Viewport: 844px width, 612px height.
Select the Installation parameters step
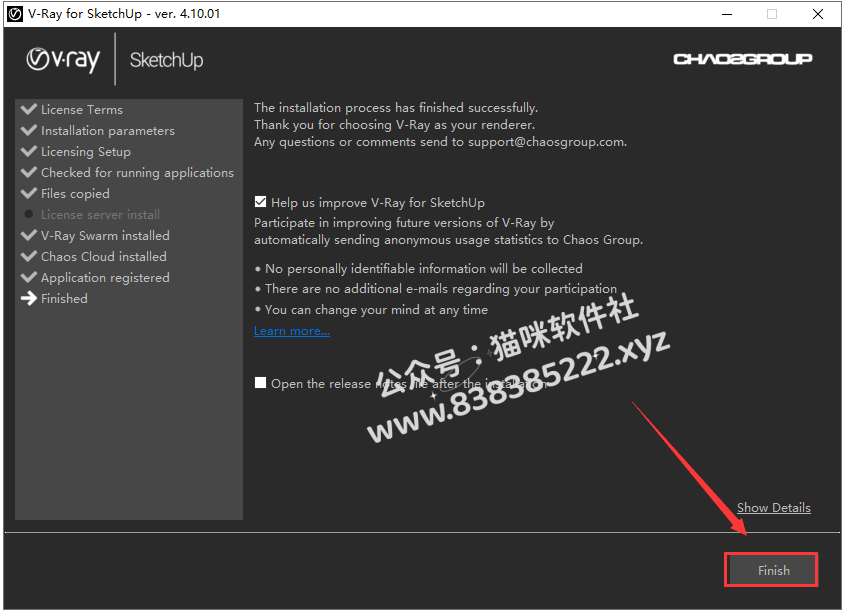[x=108, y=131]
